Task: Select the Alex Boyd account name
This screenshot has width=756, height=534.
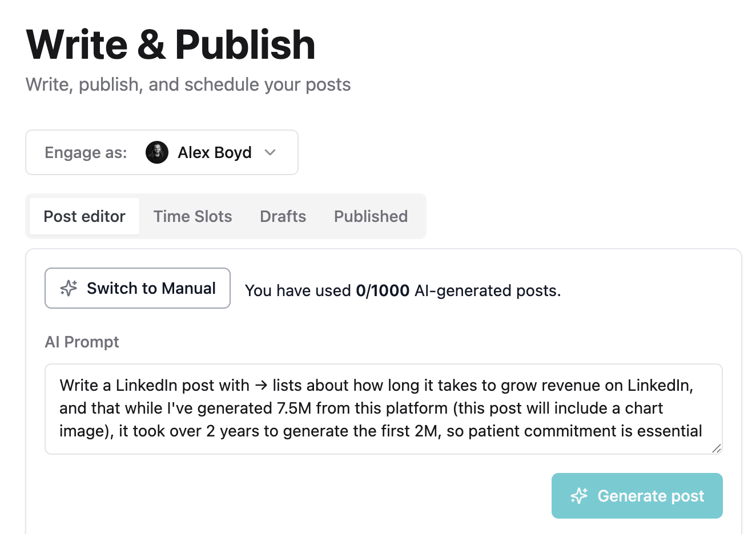Action: 215,152
